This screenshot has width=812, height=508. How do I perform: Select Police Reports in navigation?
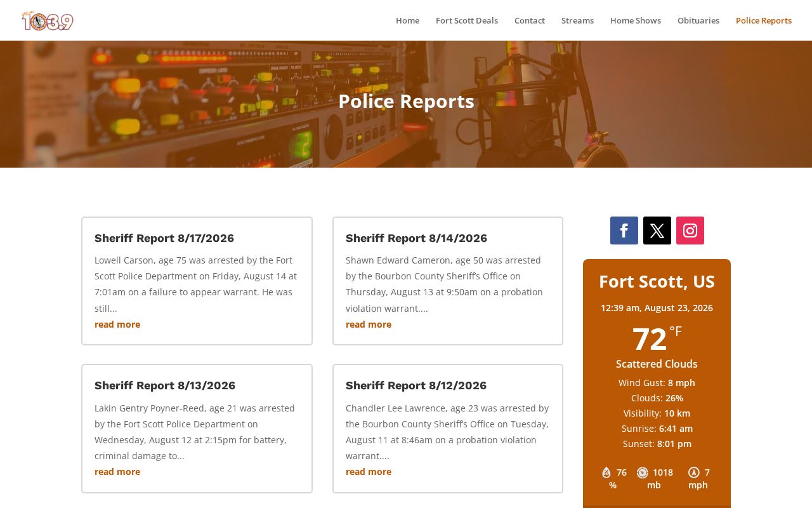(764, 20)
